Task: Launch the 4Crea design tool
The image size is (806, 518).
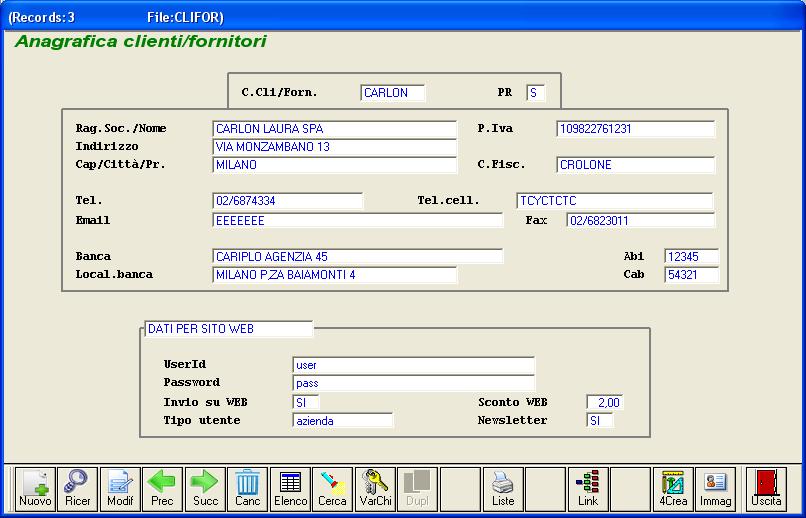Action: coord(673,489)
